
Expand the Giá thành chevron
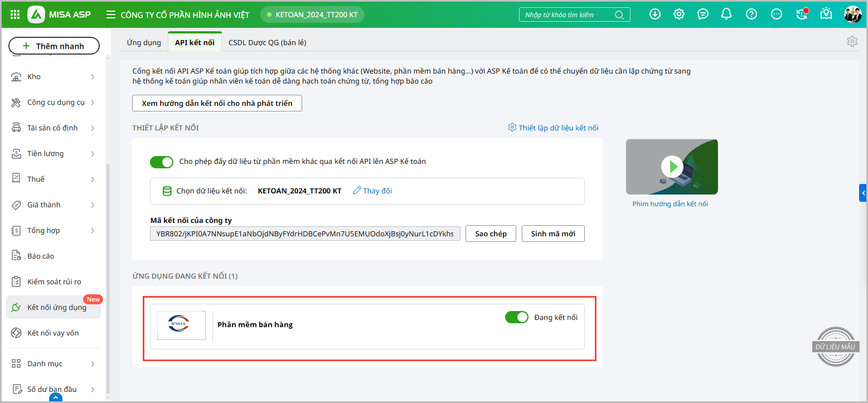tap(93, 205)
